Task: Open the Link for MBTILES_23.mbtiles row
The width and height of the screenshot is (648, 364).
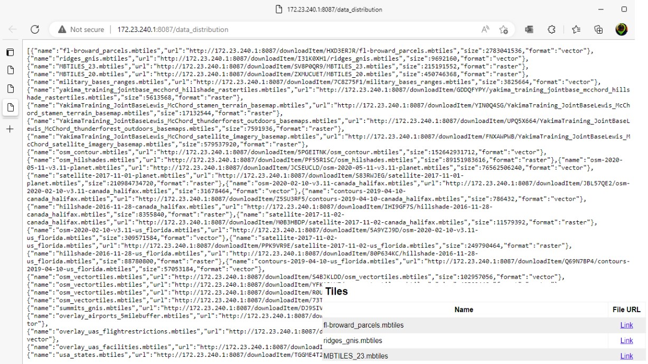Action: pyautogui.click(x=627, y=356)
